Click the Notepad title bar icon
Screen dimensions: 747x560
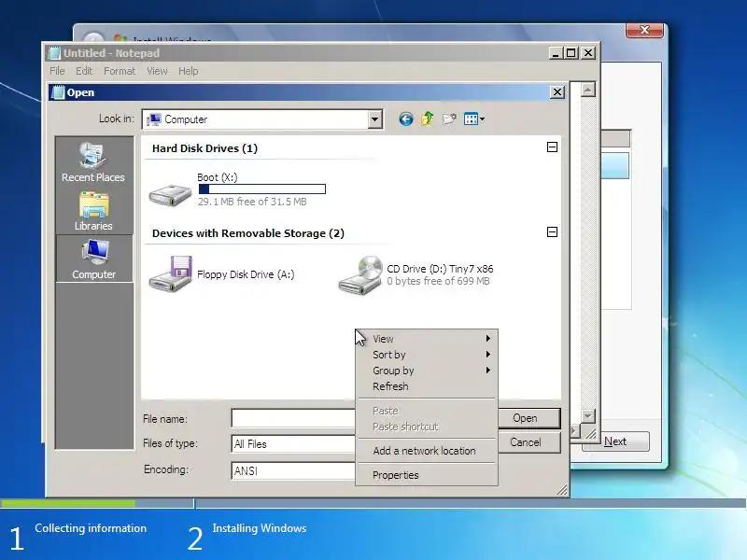coord(55,53)
